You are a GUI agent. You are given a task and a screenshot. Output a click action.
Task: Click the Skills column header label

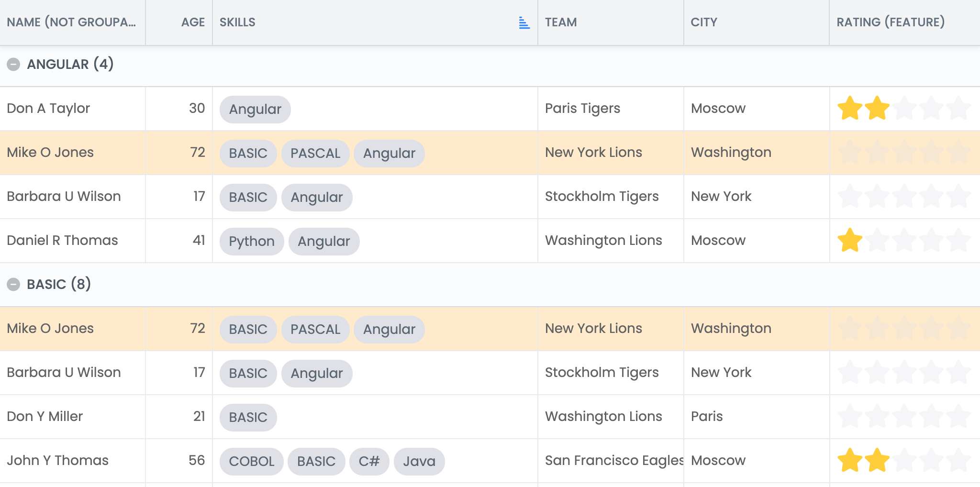point(237,22)
